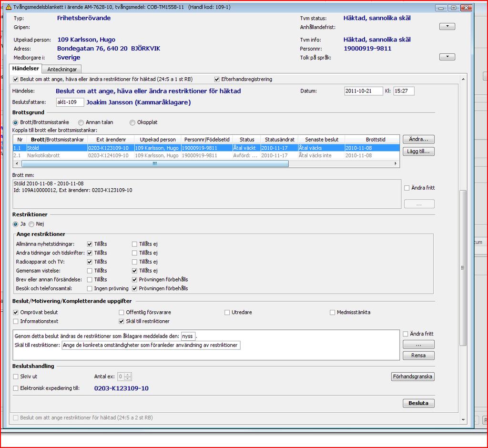Click the right arrow of the table's horizontal scrollbar
The width and height of the screenshot is (488, 448).
396,163
